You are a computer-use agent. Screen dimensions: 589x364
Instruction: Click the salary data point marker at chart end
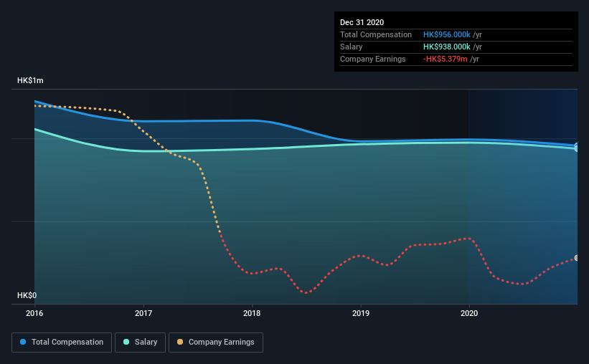pyautogui.click(x=576, y=148)
